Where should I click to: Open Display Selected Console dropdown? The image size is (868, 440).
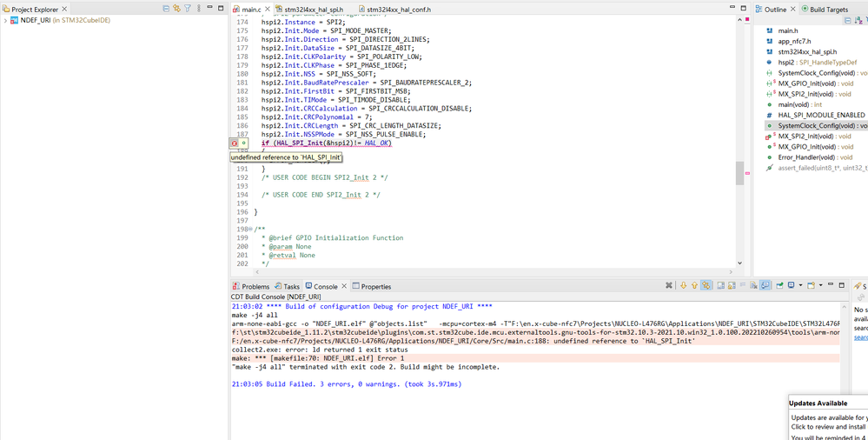pos(800,285)
